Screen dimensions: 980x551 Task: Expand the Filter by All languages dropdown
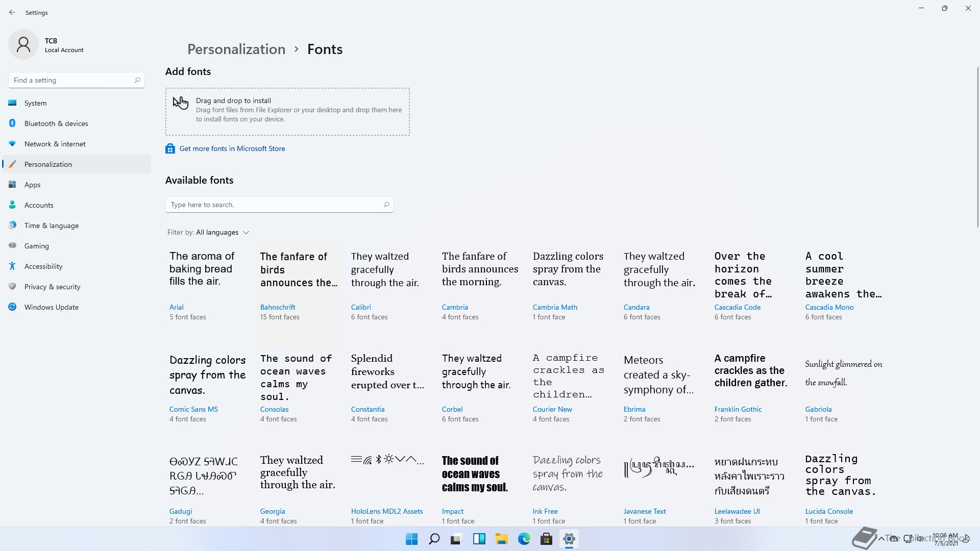coord(208,232)
